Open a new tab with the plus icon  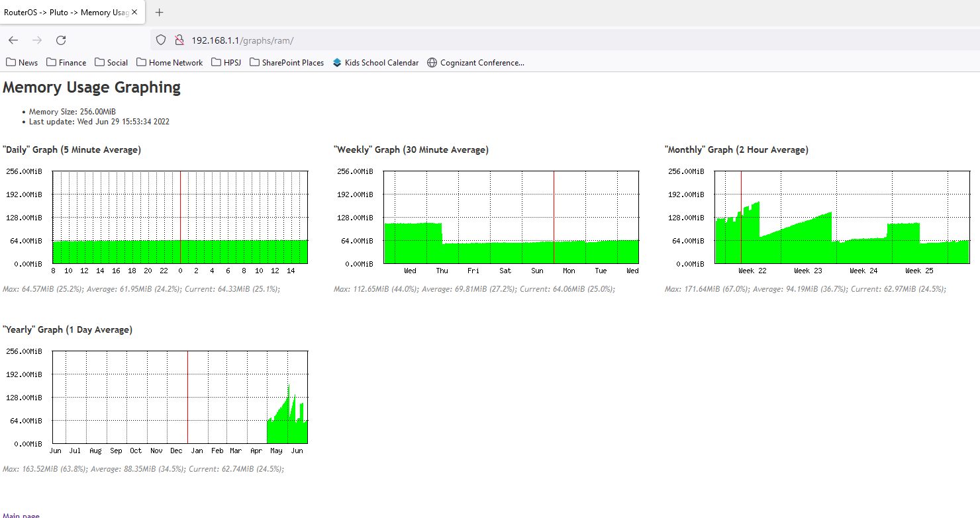click(x=159, y=13)
